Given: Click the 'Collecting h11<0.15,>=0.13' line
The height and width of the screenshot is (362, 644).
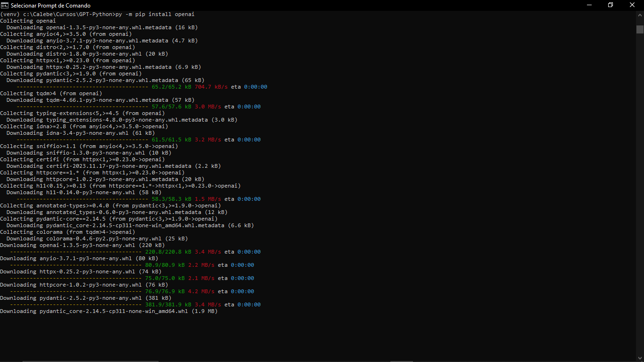Looking at the screenshot, I should (x=120, y=186).
